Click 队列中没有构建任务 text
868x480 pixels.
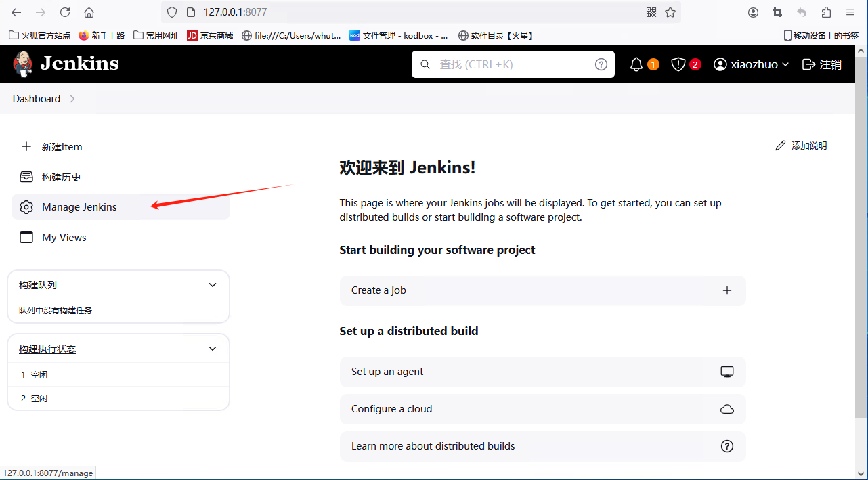[56, 310]
